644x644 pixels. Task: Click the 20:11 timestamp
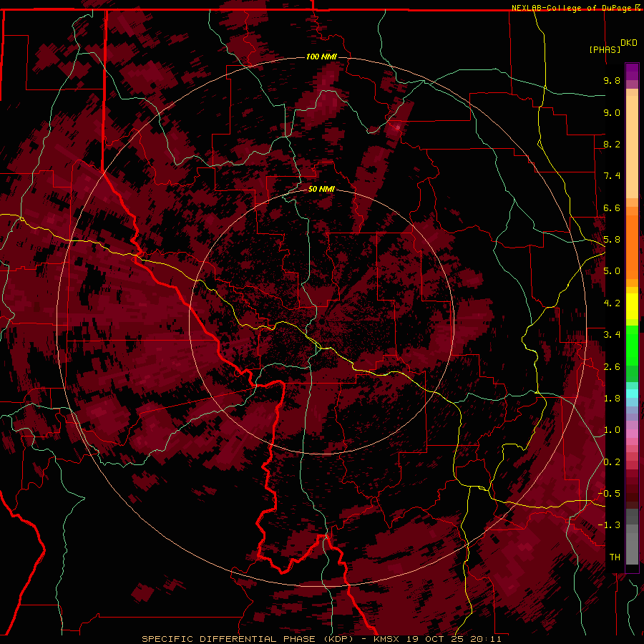[487, 639]
